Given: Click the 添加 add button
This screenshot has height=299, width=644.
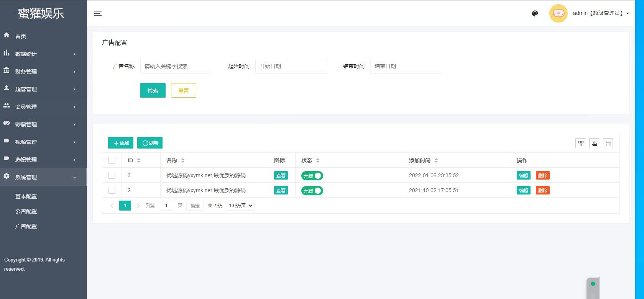Looking at the screenshot, I should coord(121,143).
